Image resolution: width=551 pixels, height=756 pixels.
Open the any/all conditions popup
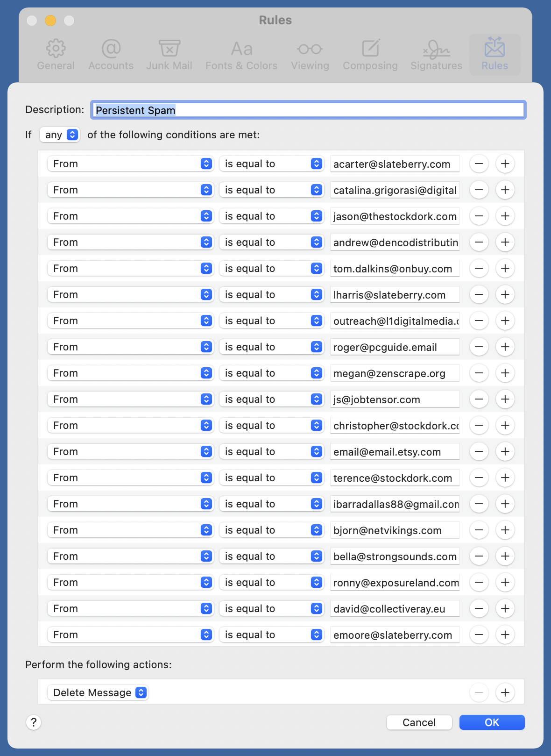coord(60,135)
